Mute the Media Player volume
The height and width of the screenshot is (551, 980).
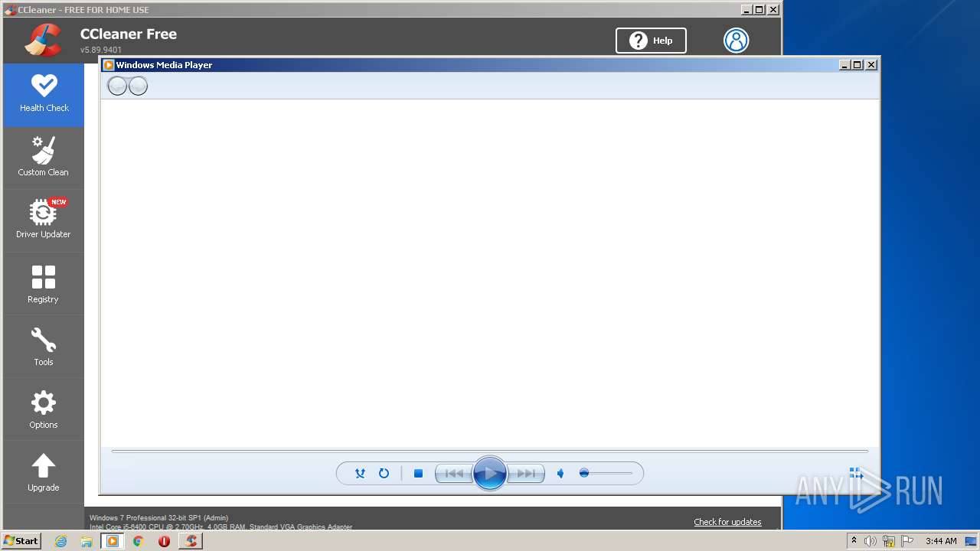pyautogui.click(x=560, y=474)
